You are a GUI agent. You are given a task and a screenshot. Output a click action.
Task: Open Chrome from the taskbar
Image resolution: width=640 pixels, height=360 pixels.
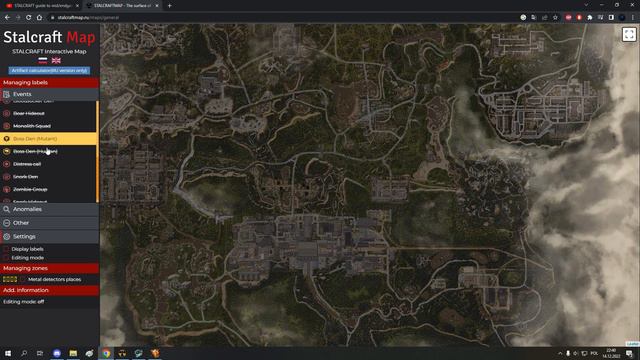tap(106, 353)
